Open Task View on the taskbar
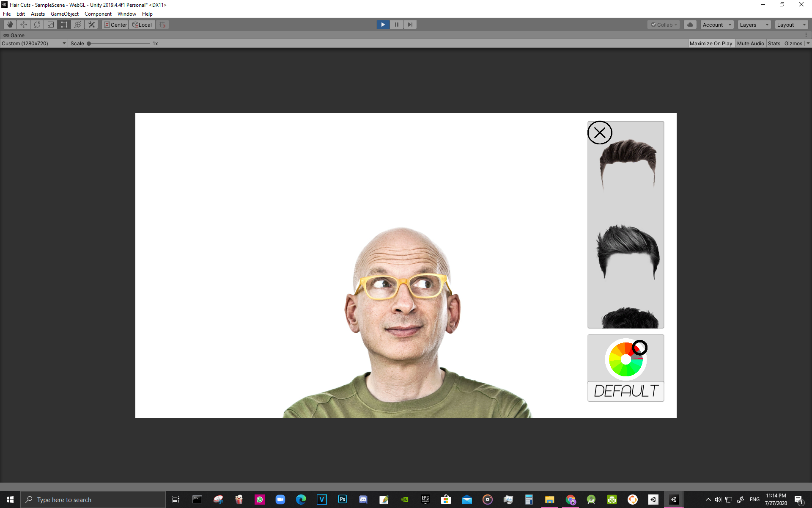Image resolution: width=812 pixels, height=508 pixels. [176, 500]
